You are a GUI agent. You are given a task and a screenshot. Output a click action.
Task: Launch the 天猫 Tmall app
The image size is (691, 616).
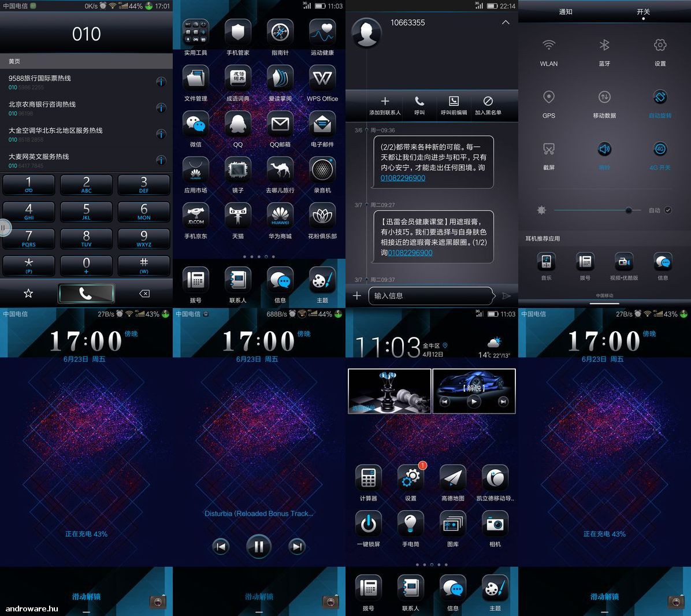pyautogui.click(x=237, y=216)
